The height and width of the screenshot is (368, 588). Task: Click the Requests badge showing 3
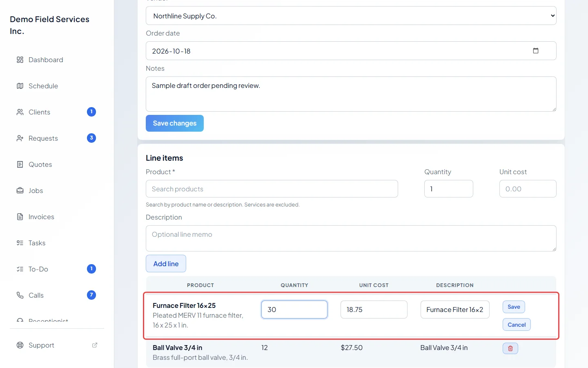tap(91, 138)
